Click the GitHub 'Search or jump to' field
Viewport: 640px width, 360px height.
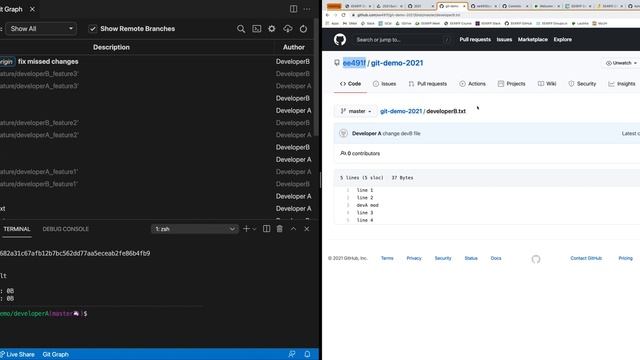coord(402,40)
